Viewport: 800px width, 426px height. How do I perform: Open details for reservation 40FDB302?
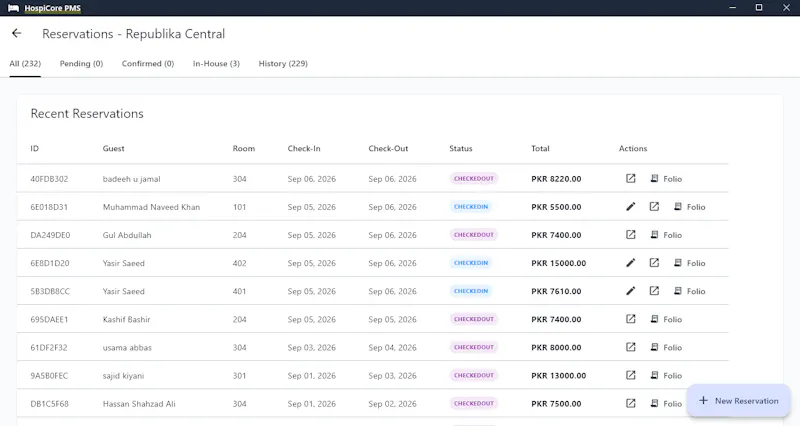(x=631, y=179)
